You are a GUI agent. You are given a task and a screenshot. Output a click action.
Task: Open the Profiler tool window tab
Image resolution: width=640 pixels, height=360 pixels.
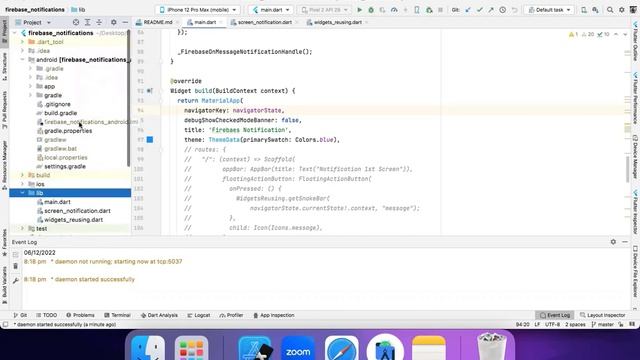coord(231,315)
